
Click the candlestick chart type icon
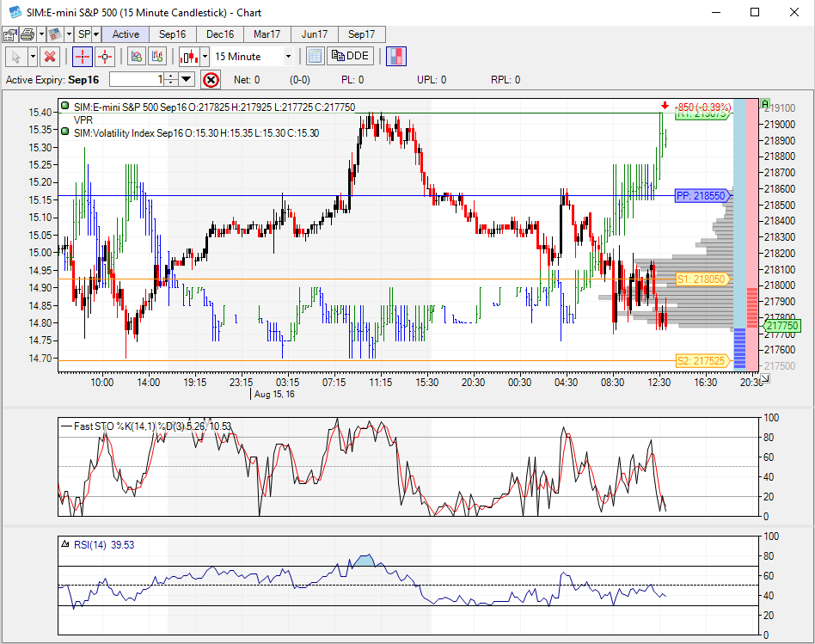pyautogui.click(x=187, y=57)
